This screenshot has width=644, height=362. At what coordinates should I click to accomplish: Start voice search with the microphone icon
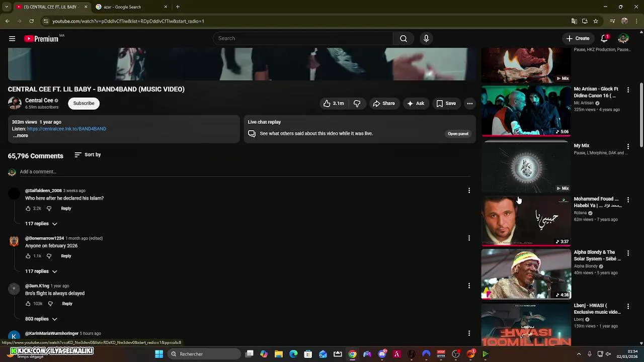click(x=426, y=39)
